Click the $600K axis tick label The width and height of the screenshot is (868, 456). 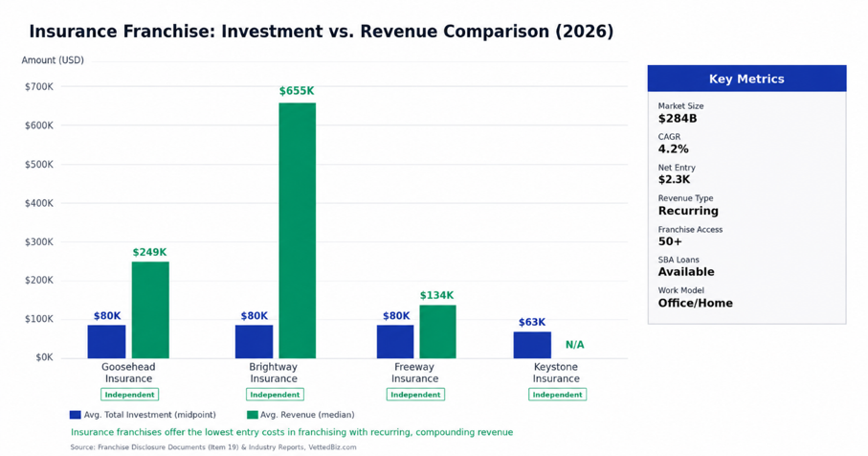[39, 125]
